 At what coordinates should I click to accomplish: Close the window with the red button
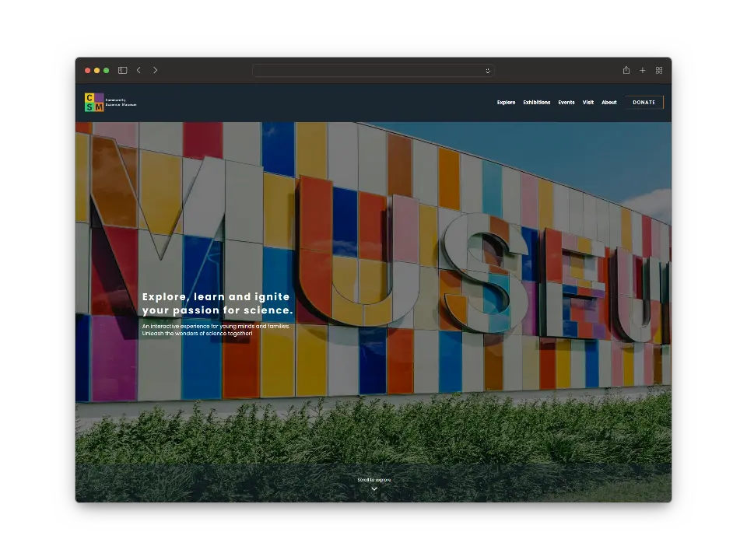(x=88, y=71)
